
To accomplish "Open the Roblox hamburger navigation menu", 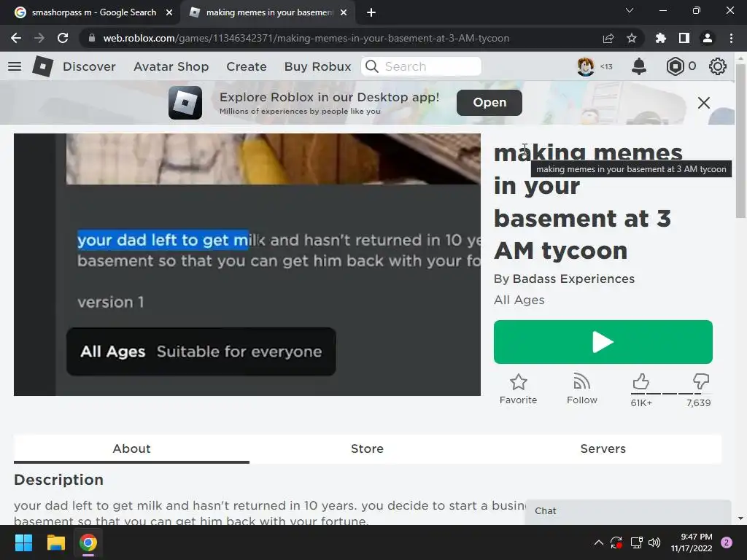I will click(15, 66).
